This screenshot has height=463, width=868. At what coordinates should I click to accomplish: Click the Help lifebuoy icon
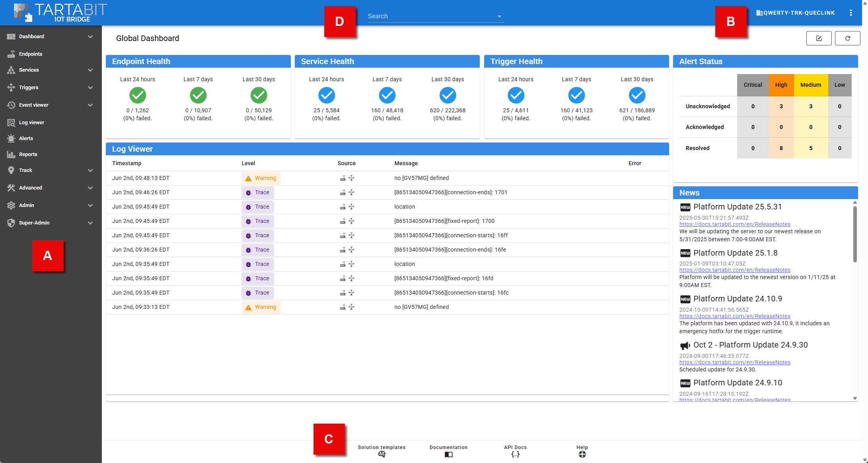(582, 454)
